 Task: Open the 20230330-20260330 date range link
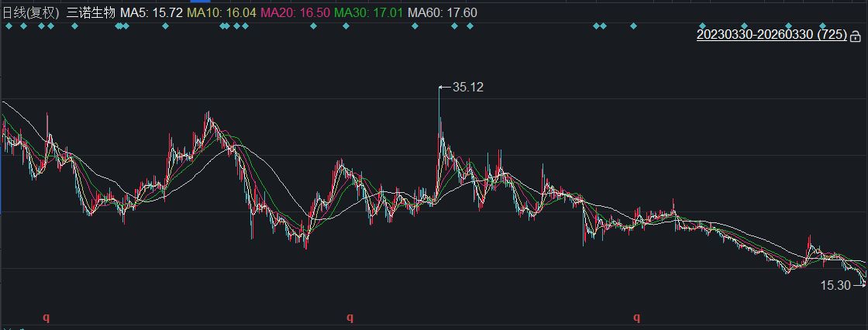pyautogui.click(x=771, y=36)
